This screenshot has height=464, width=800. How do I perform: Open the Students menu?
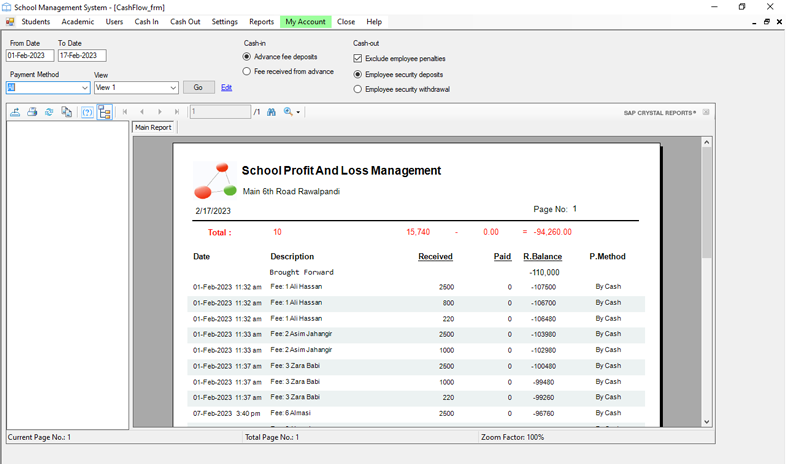point(36,21)
